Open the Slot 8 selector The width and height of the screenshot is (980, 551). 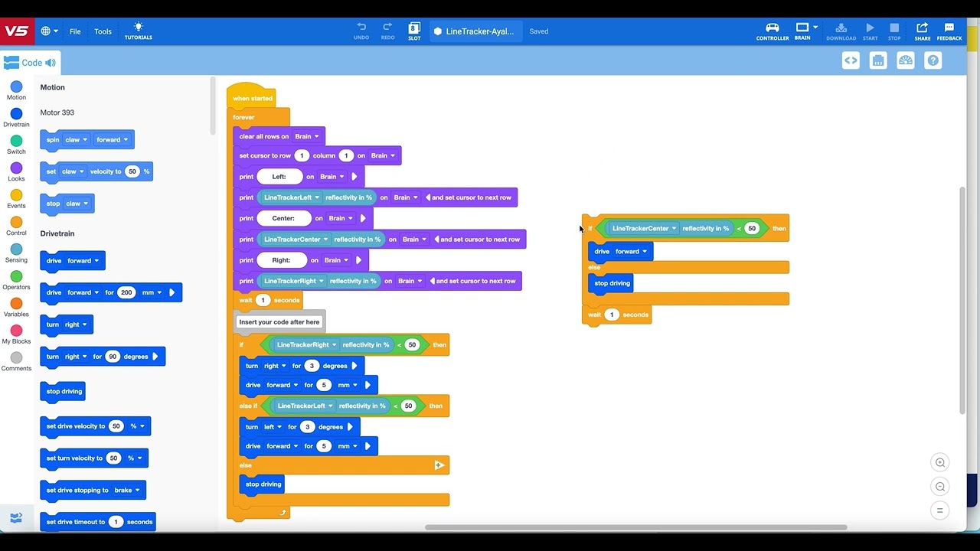tap(414, 31)
